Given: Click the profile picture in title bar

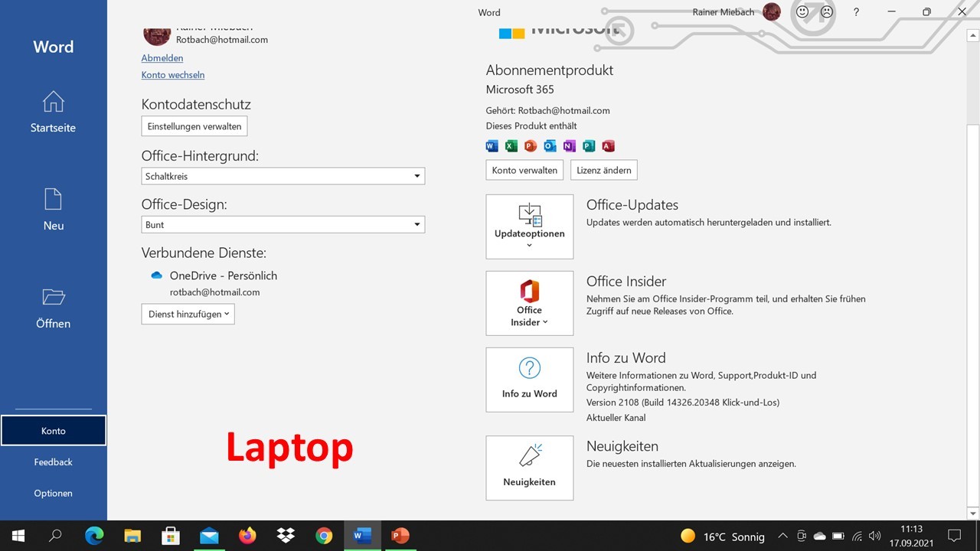Looking at the screenshot, I should [x=772, y=12].
